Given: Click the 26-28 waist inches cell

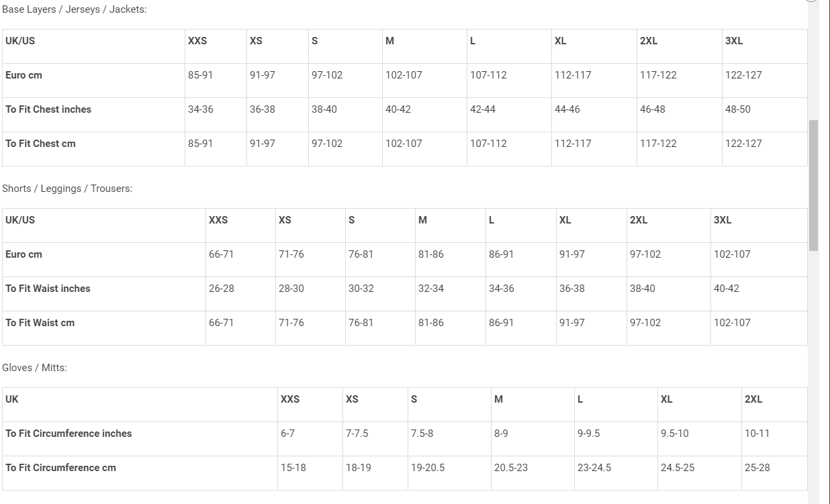Looking at the screenshot, I should [222, 289].
